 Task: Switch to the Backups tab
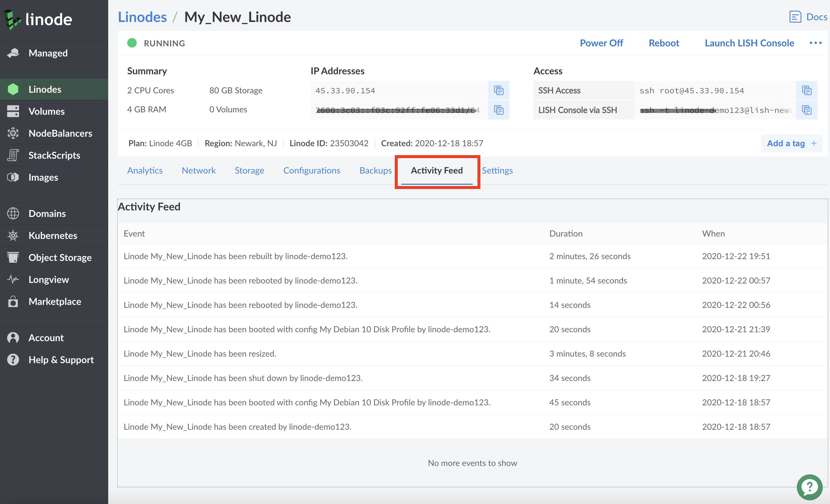375,170
